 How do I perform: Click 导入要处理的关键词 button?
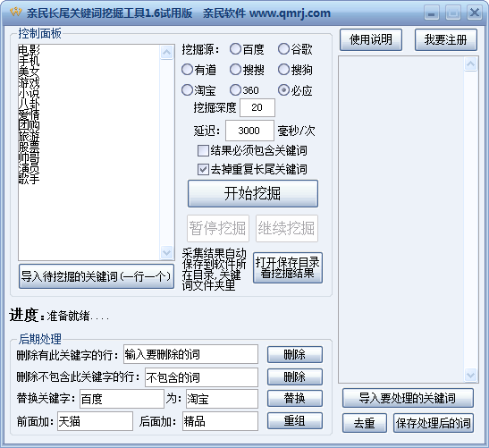click(x=408, y=398)
